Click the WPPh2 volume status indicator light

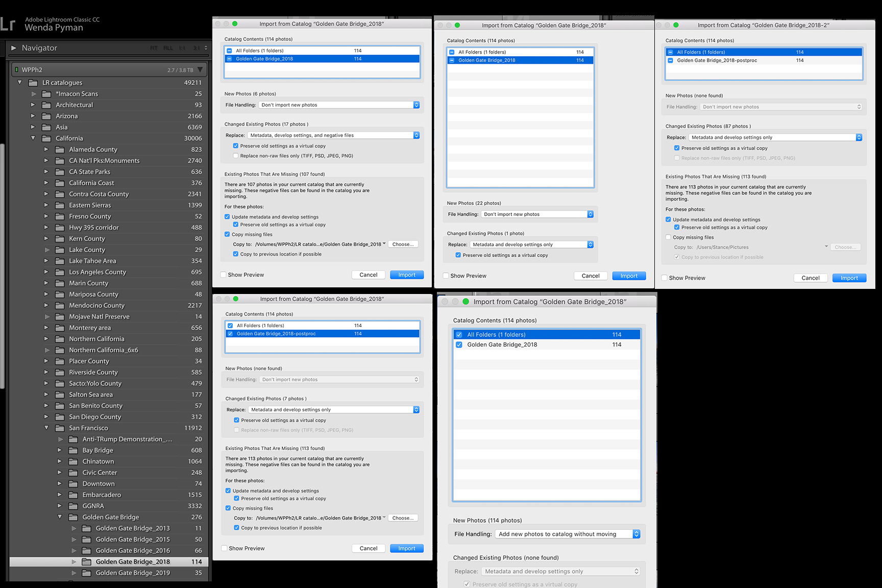(x=17, y=69)
